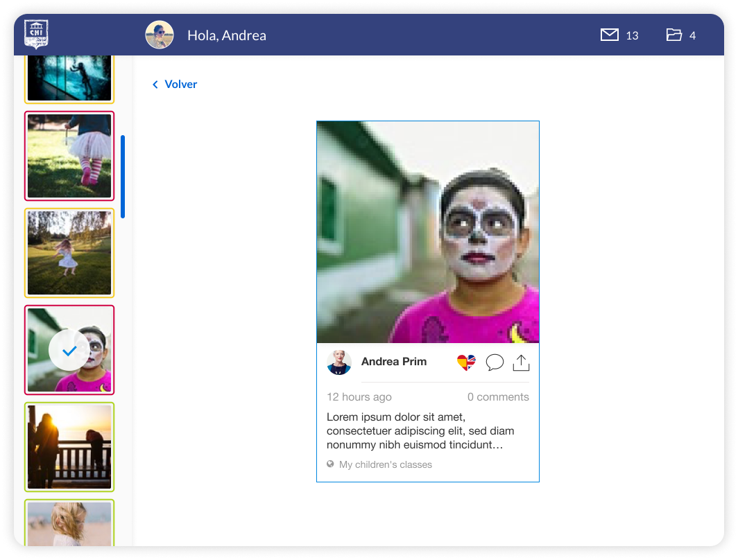Open the mail inbox envelope icon
This screenshot has width=738, height=560.
point(610,35)
